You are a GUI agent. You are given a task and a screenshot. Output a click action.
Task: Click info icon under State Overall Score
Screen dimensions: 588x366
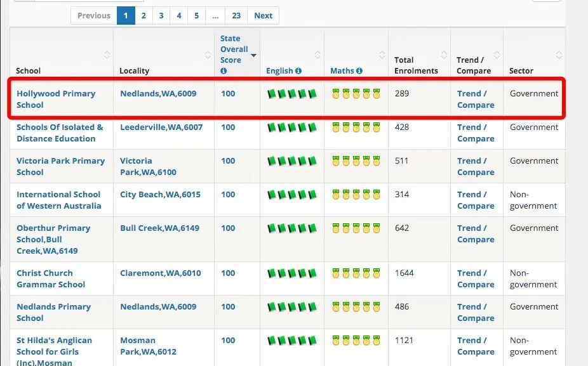[x=224, y=71]
